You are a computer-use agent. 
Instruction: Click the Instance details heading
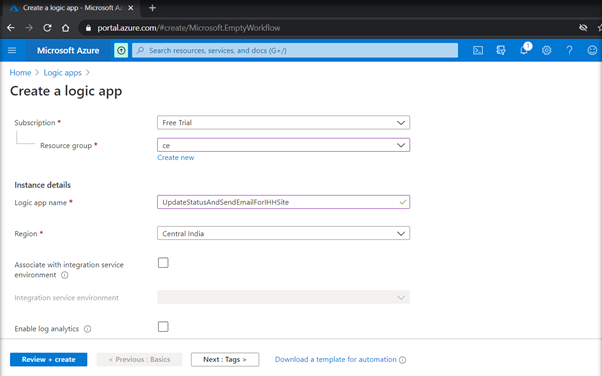[43, 185]
